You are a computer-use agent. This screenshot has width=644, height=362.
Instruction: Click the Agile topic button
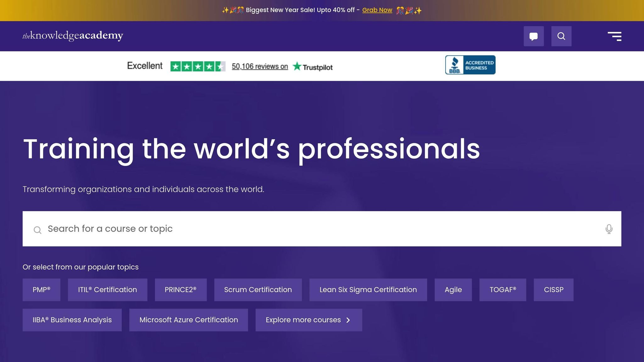pyautogui.click(x=453, y=289)
